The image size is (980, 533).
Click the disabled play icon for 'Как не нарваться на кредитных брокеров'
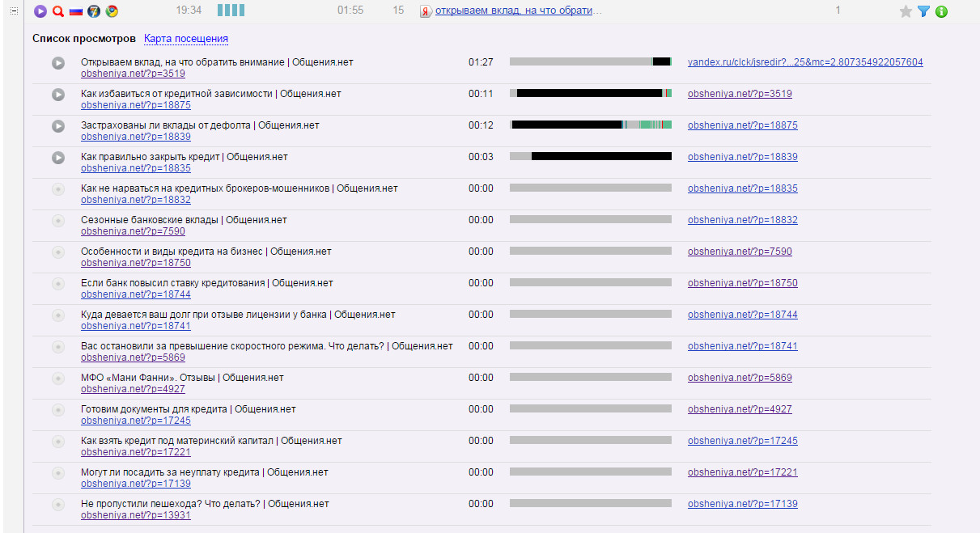point(58,189)
